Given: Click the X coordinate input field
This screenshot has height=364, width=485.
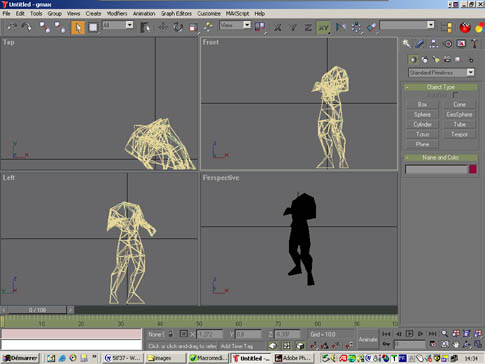Looking at the screenshot, I should coord(210,334).
